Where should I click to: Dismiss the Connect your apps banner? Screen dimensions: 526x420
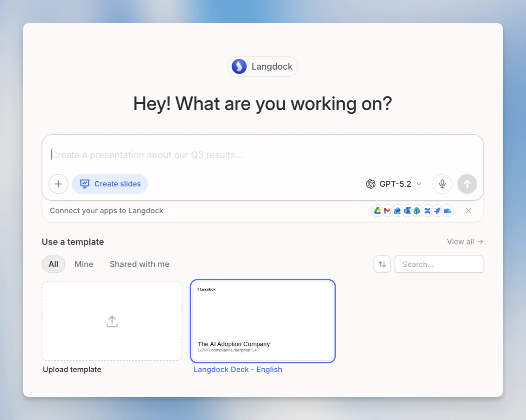click(x=468, y=211)
